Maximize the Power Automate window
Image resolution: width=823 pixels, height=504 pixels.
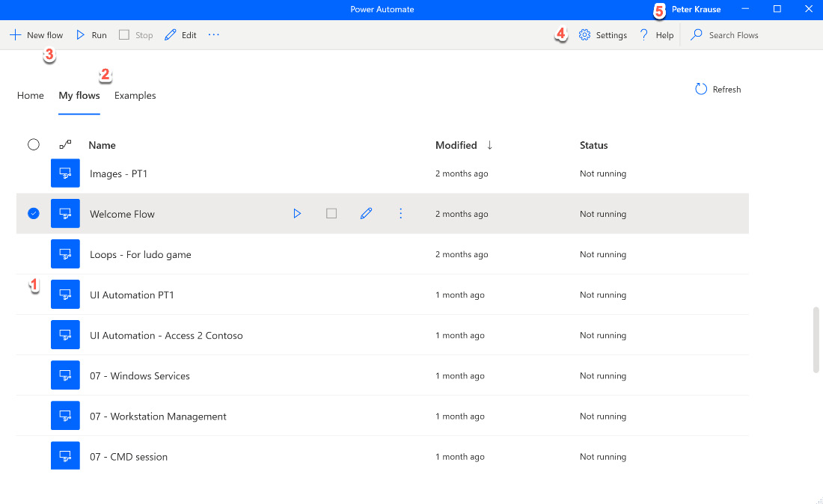pyautogui.click(x=777, y=9)
